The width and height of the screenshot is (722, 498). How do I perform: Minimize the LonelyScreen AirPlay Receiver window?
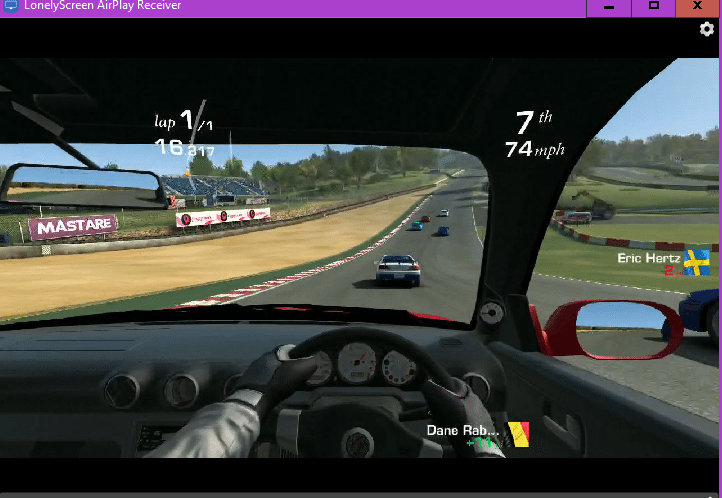(x=609, y=7)
